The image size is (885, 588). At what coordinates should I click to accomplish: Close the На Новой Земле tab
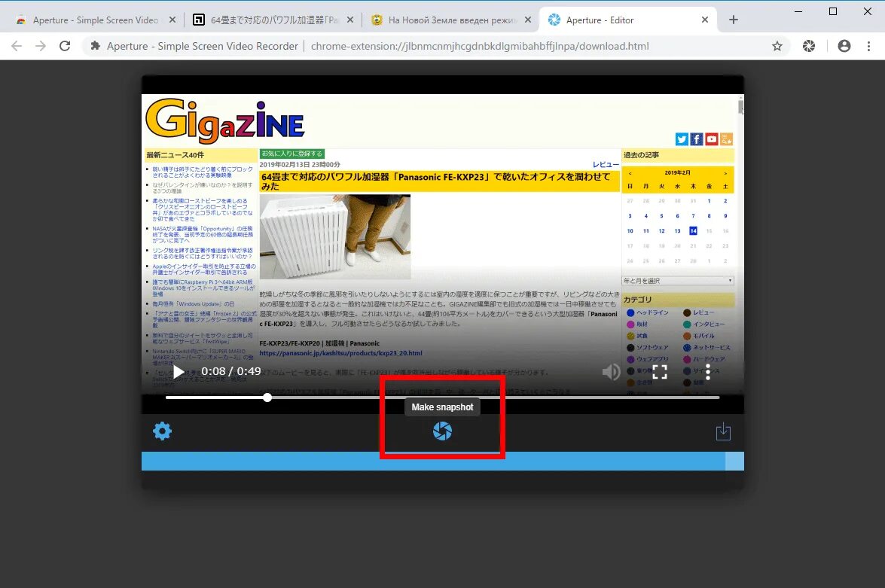(x=528, y=20)
